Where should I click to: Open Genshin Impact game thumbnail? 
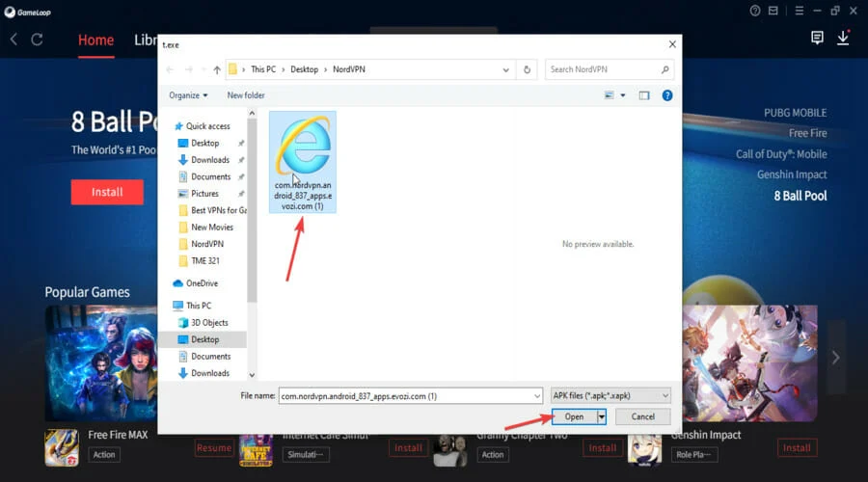click(x=749, y=363)
